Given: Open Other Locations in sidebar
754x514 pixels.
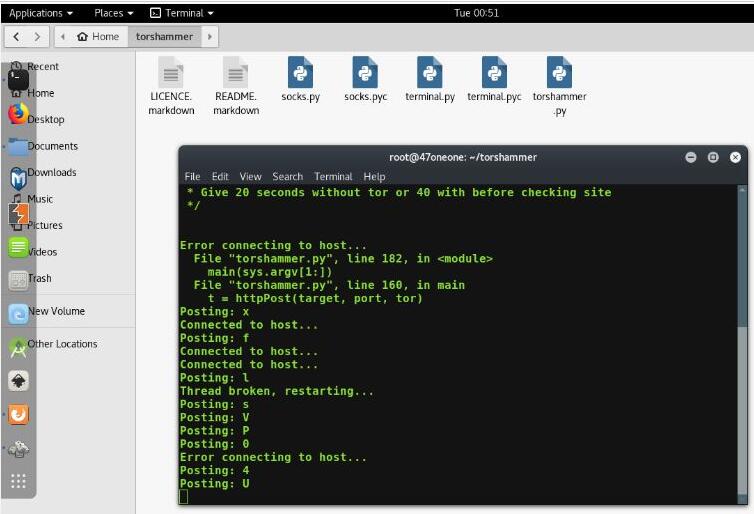Looking at the screenshot, I should tap(62, 344).
